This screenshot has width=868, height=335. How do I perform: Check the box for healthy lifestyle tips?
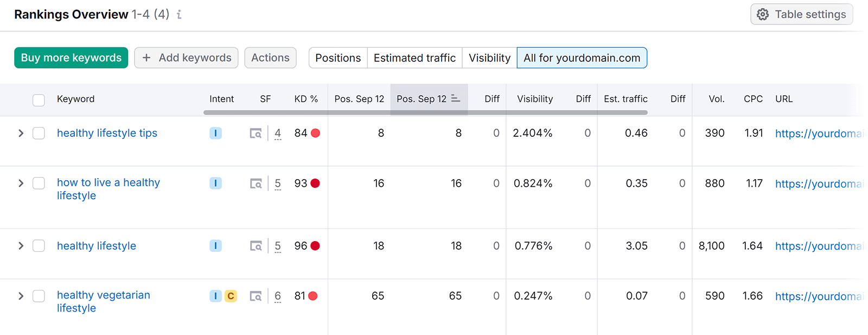39,134
